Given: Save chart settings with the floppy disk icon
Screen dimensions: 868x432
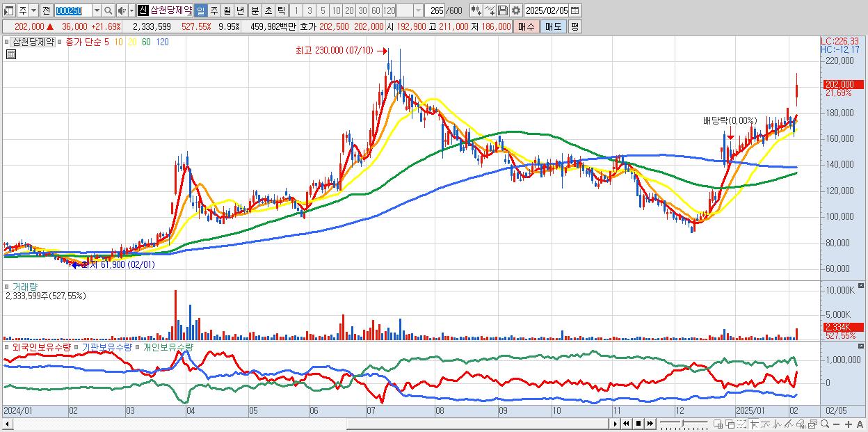Looking at the screenshot, I should [503, 10].
